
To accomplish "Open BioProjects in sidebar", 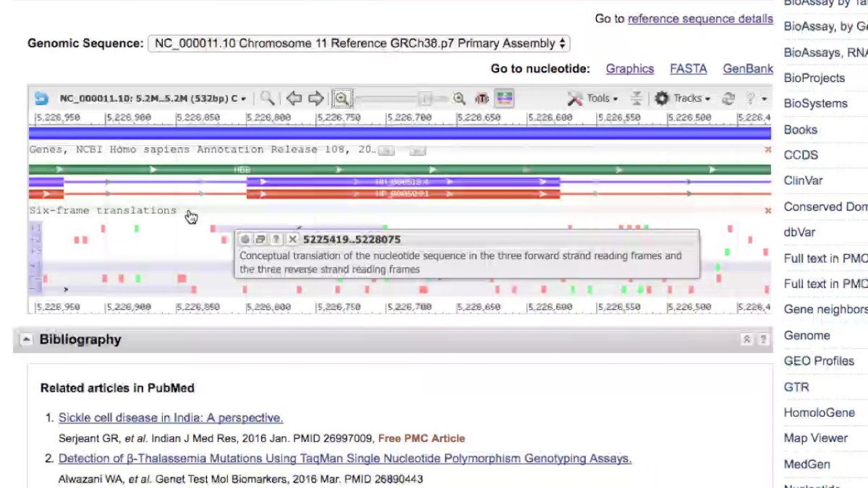I will point(814,78).
